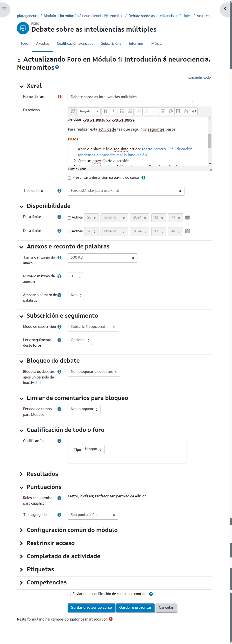Toggle the editor toolbar expand icon
This screenshot has width=232, height=644.
(73, 111)
